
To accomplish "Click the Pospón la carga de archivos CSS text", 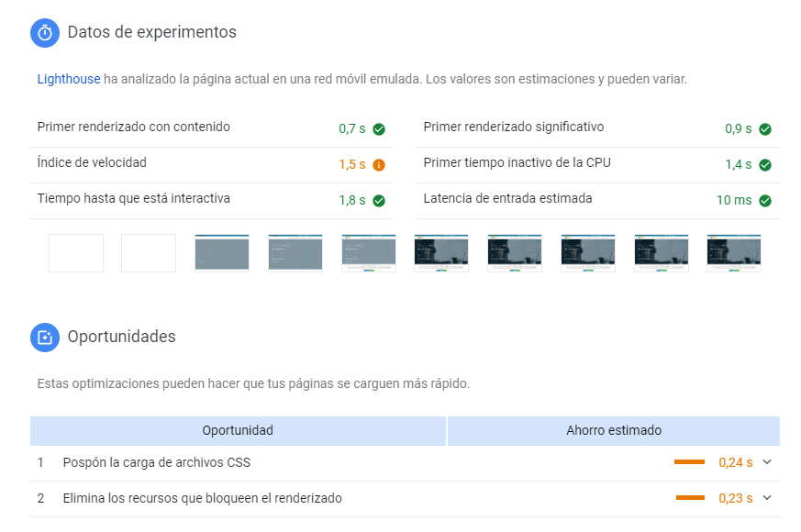I will click(156, 462).
